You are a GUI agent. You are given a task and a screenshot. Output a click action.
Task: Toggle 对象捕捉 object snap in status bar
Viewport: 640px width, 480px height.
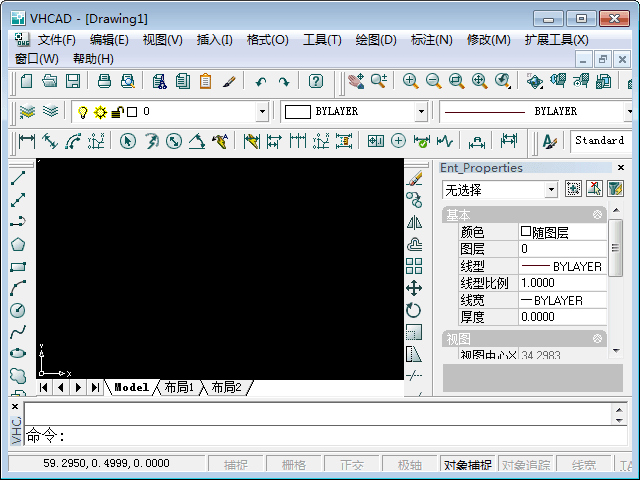point(467,465)
